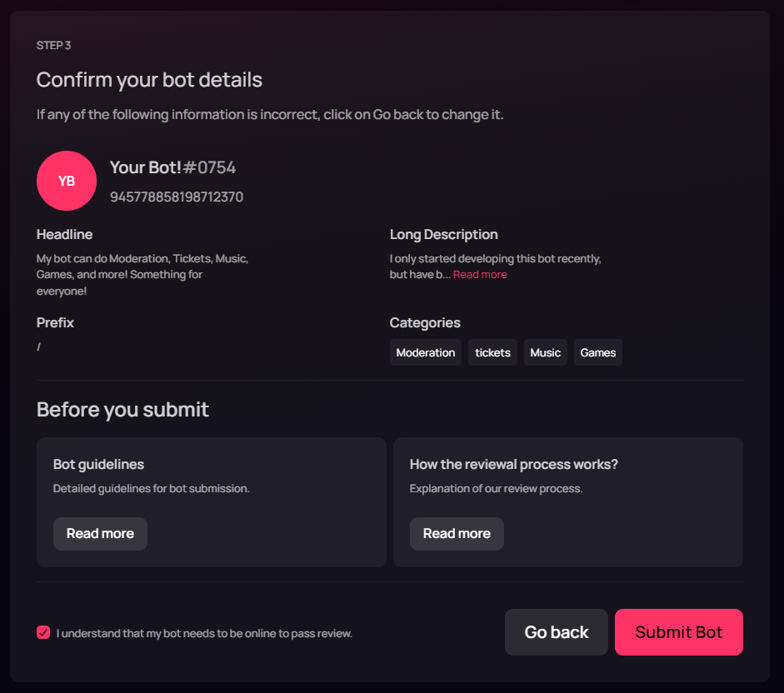Click the Bot guidelines card title
This screenshot has height=693, width=784.
pos(98,465)
